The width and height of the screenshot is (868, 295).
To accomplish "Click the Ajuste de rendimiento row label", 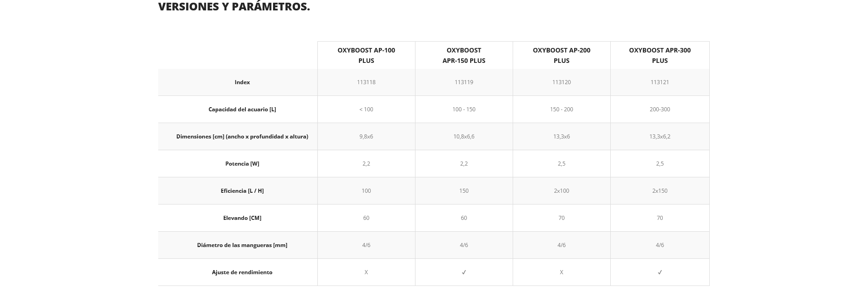I will tap(242, 272).
